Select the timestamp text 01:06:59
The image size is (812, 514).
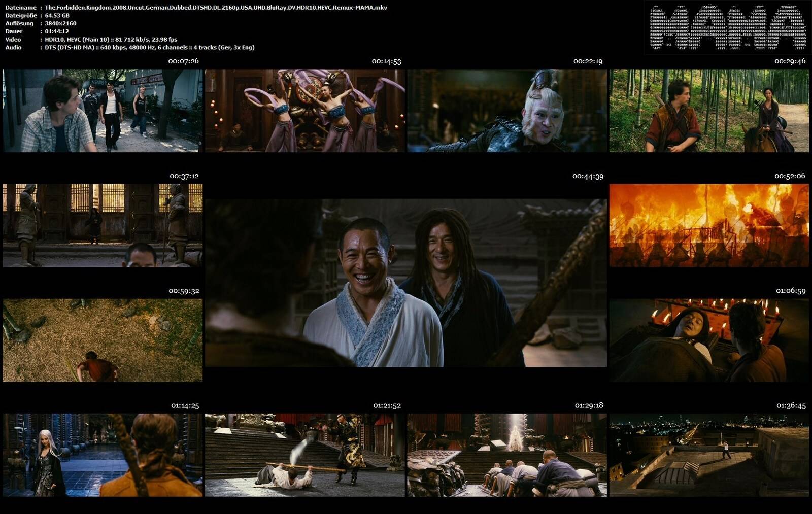[791, 291]
